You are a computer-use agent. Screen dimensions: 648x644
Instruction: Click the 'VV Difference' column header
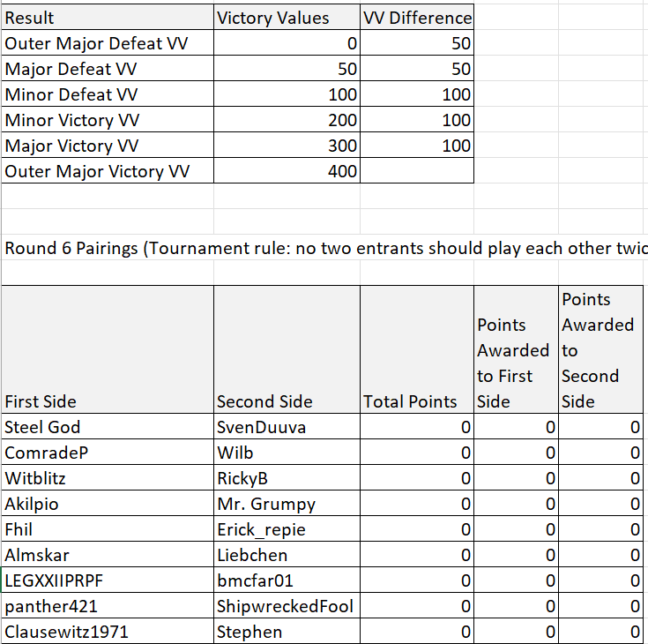(417, 18)
